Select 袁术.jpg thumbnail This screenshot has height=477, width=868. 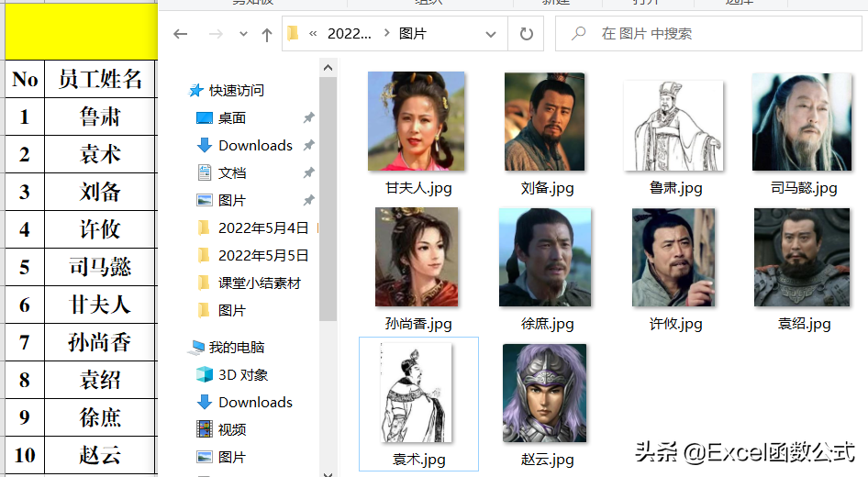point(417,393)
